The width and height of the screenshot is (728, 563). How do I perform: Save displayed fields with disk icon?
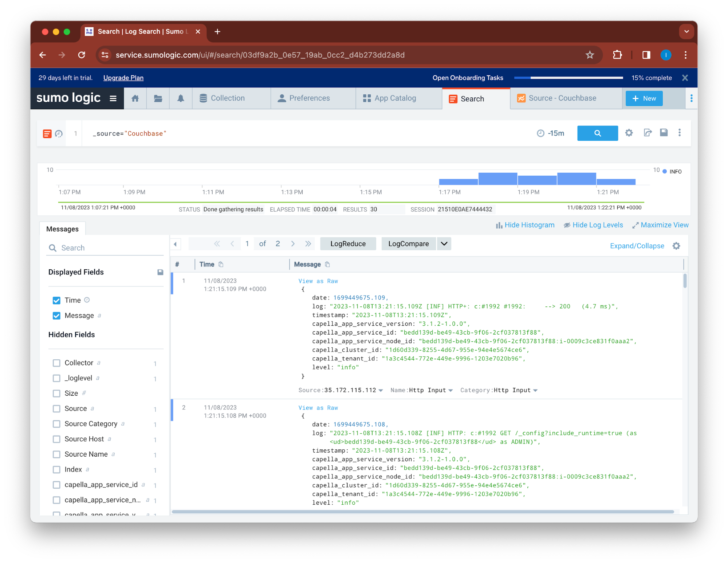point(160,272)
